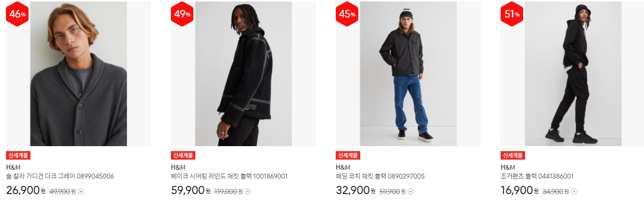Open 페이크 시어링 라인드 재킷 블랙 link

coord(229,177)
